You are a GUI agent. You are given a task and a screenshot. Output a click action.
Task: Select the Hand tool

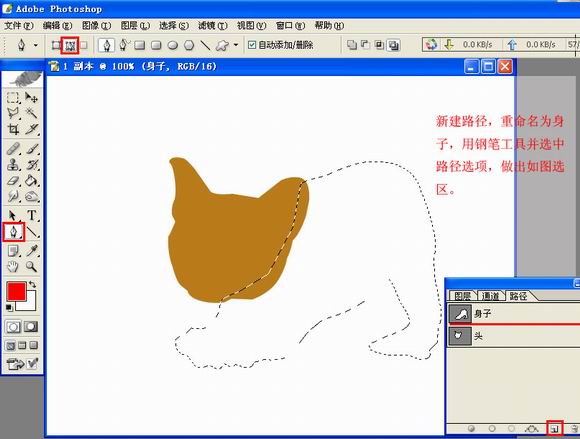click(13, 266)
